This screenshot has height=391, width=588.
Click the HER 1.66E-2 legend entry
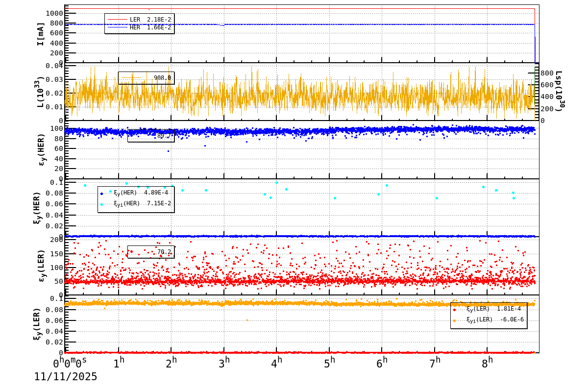pos(150,27)
